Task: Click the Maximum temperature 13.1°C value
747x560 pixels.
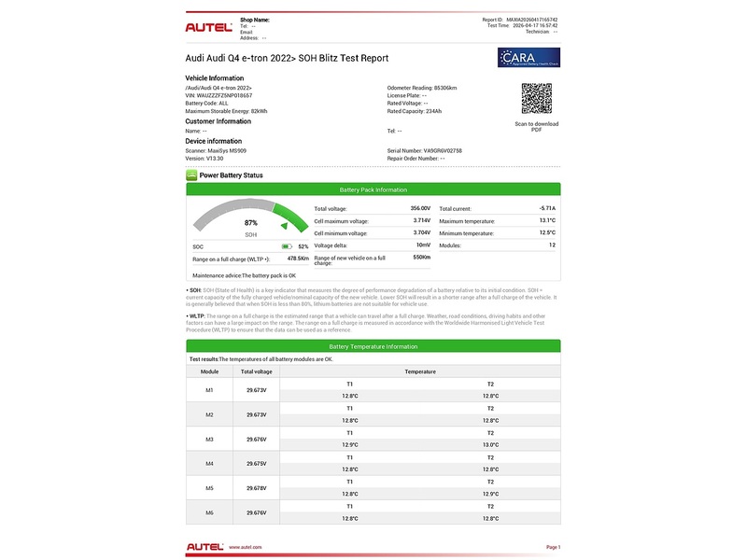Action: [547, 220]
